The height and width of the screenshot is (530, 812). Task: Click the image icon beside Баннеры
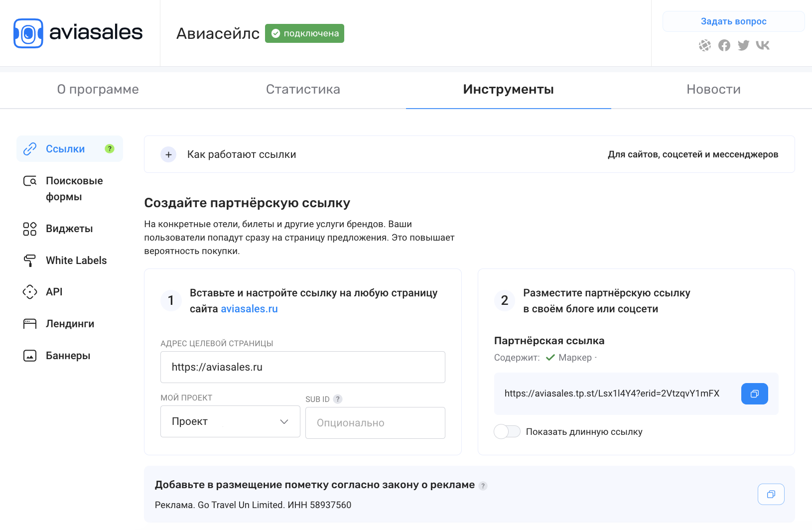tap(30, 356)
